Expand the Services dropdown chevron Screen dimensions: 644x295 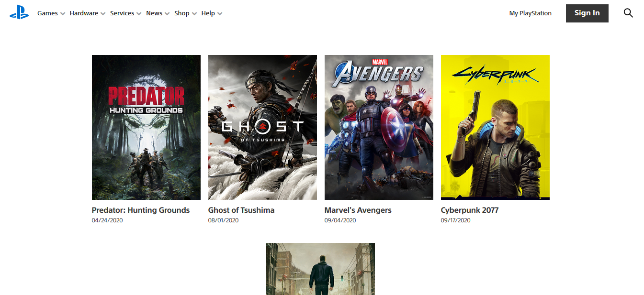coord(138,14)
